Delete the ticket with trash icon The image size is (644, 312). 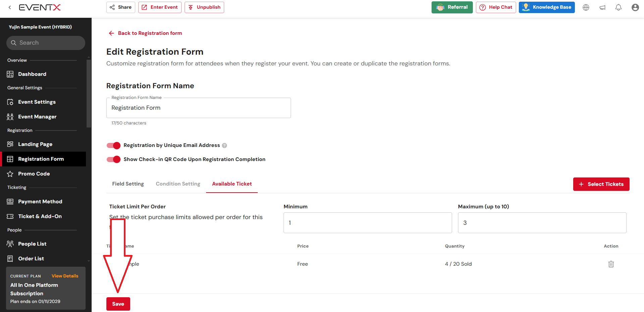click(611, 264)
